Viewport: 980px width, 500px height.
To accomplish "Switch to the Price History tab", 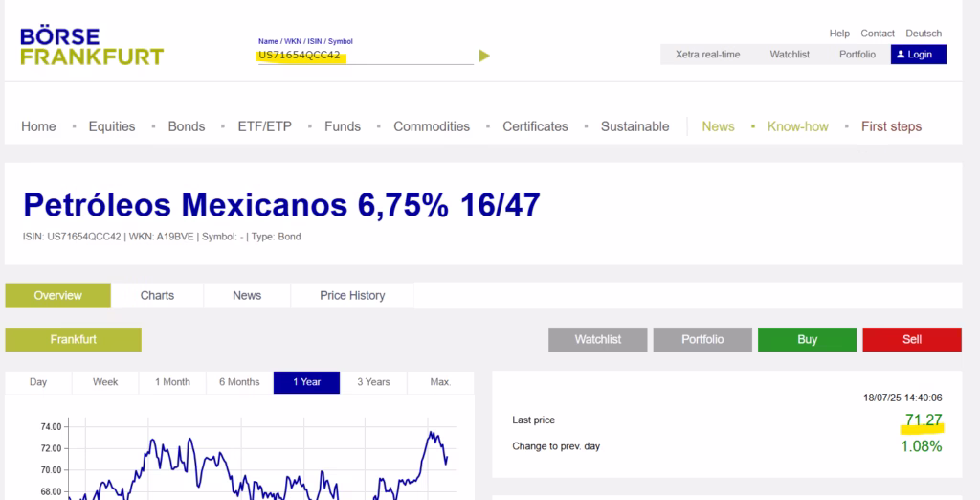I will click(x=352, y=295).
